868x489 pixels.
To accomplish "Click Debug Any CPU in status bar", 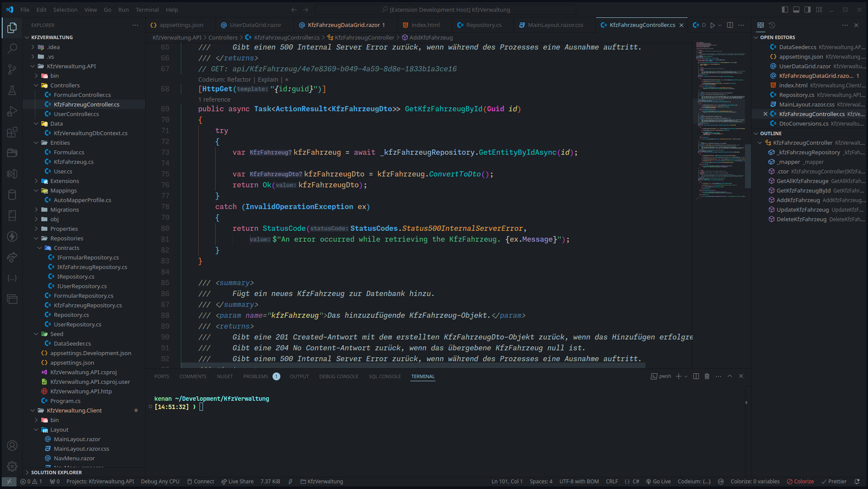I will [x=160, y=482].
